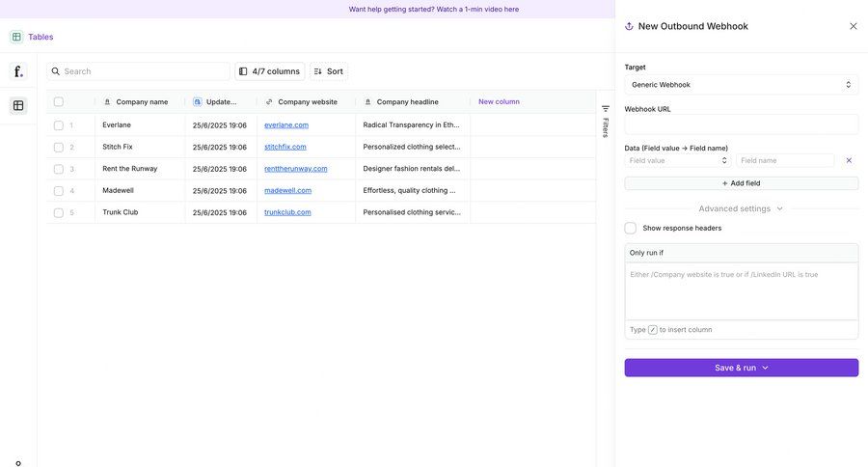Select the Madewell company name cell

coord(140,191)
